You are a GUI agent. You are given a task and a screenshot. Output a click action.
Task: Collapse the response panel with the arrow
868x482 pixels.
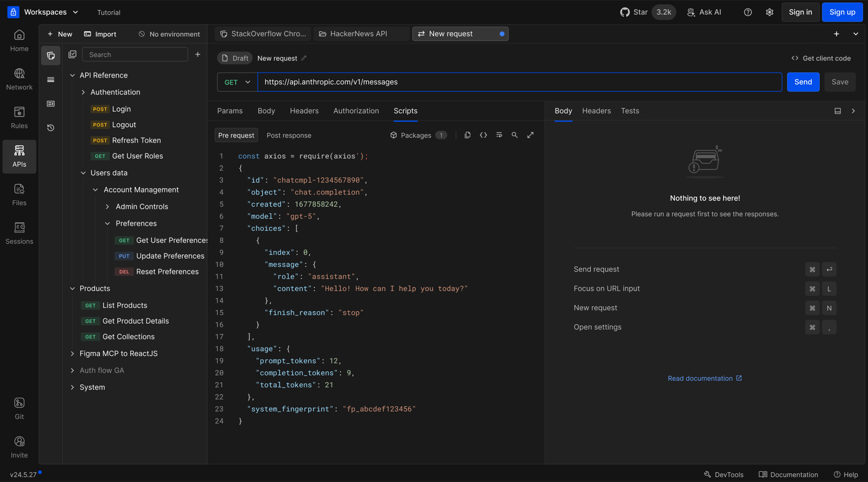[853, 111]
